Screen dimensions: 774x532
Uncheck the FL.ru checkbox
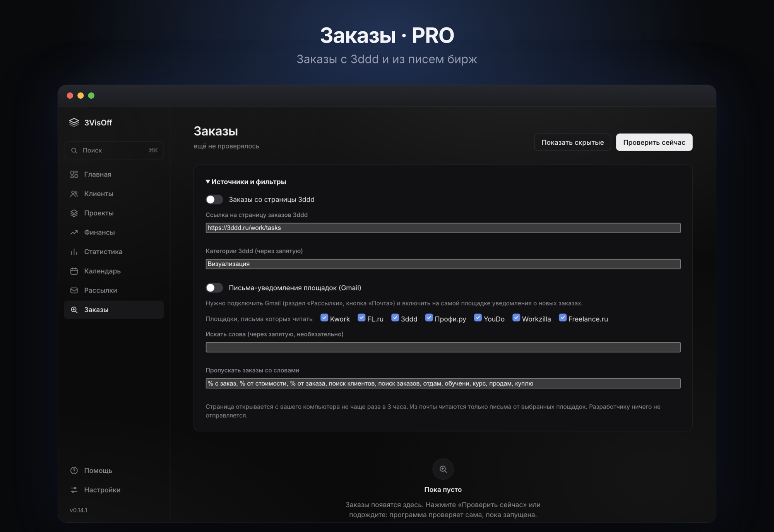pos(361,318)
